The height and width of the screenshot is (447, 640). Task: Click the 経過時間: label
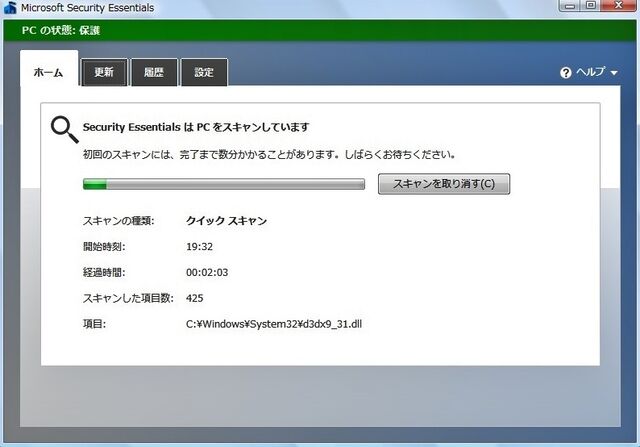point(104,272)
